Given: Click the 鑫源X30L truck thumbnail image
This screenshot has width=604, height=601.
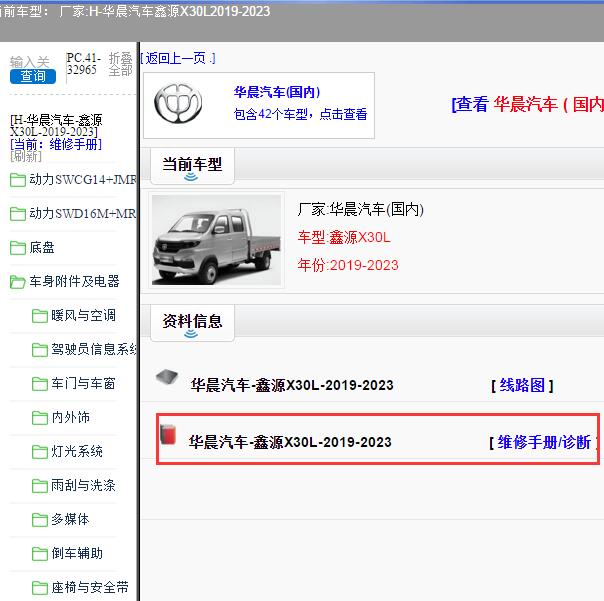Looking at the screenshot, I should coord(216,240).
